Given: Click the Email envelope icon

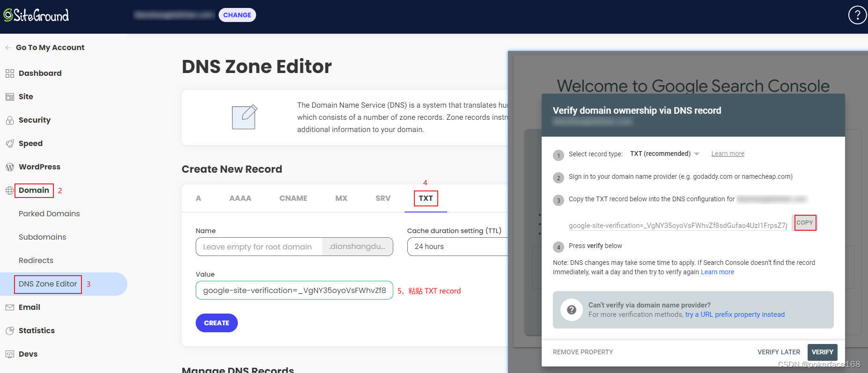Looking at the screenshot, I should coord(9,307).
